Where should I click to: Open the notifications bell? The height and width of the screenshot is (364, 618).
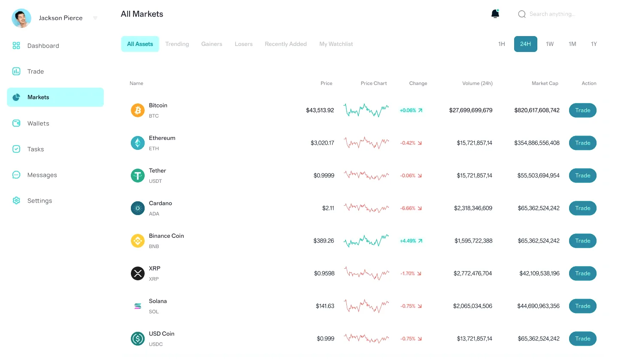(495, 14)
